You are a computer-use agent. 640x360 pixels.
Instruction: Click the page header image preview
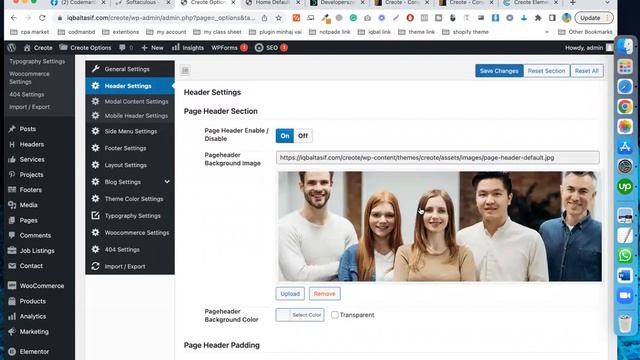[440, 226]
